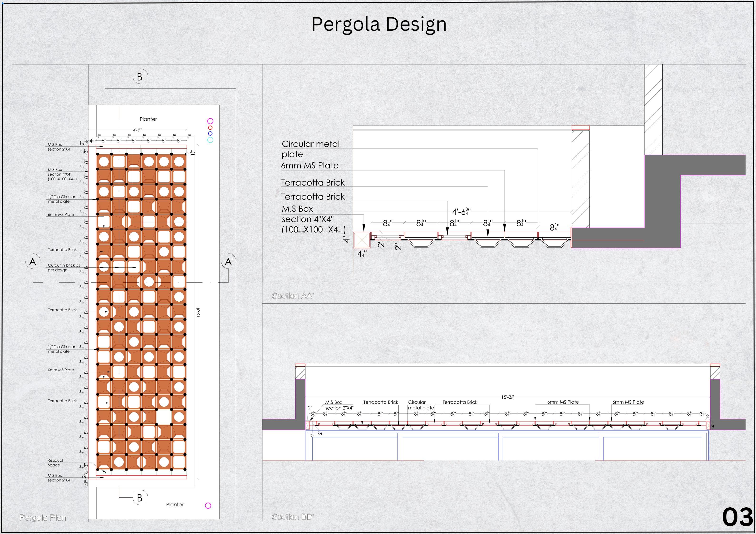Click the red circle below the magenta one
Screen dimensions: 756x534
[210, 128]
